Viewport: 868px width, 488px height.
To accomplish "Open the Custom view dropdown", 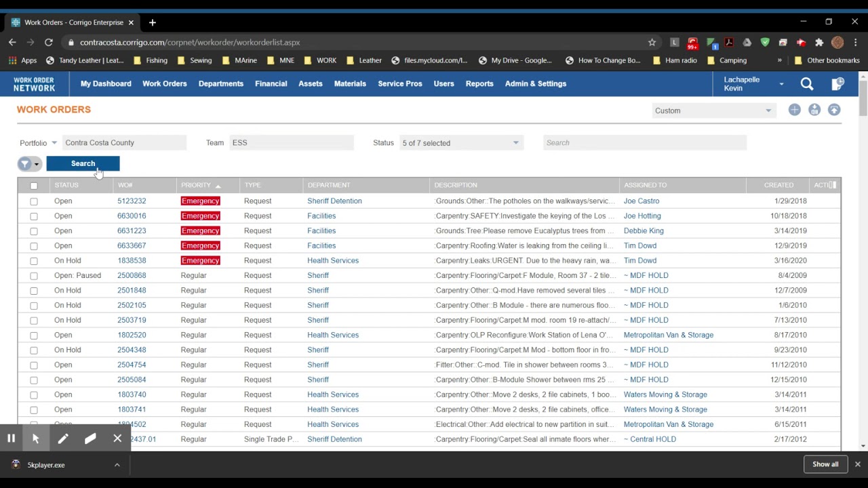I will pyautogui.click(x=713, y=110).
